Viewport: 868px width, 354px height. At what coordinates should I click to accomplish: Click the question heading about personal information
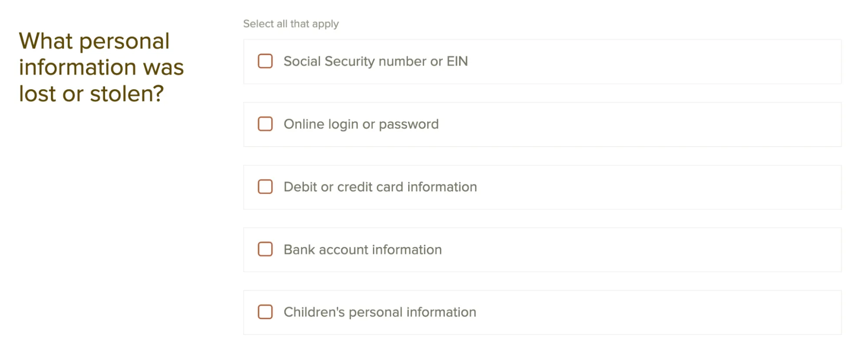[100, 67]
